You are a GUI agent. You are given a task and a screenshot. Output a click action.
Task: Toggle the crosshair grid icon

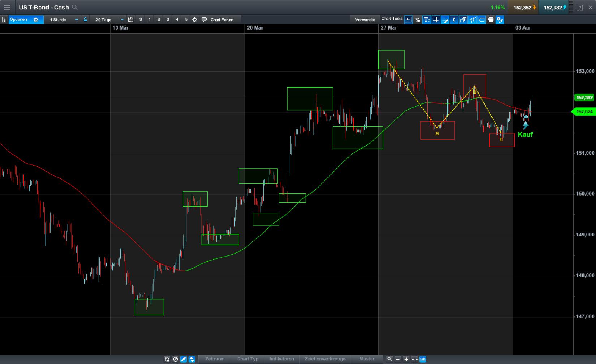point(436,20)
